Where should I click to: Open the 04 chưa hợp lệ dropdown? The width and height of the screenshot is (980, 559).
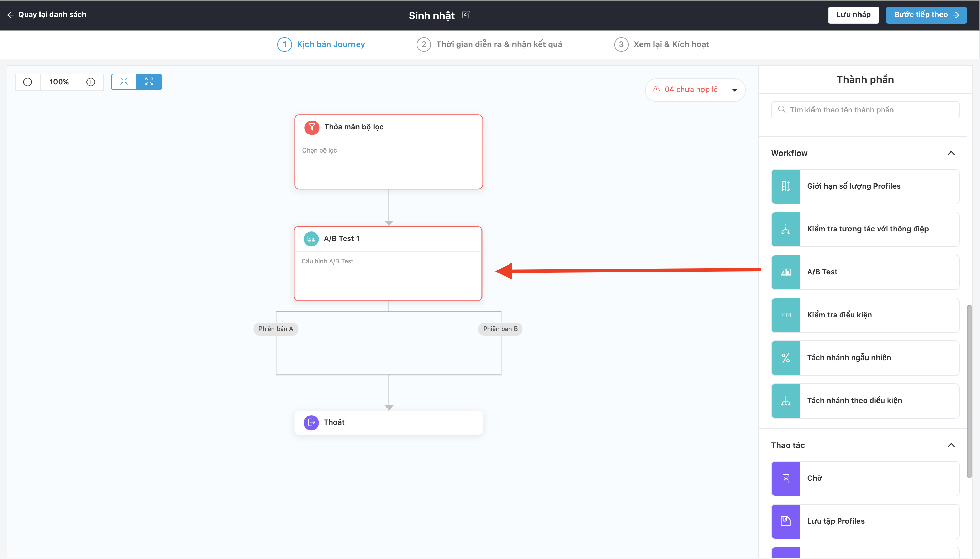click(734, 90)
